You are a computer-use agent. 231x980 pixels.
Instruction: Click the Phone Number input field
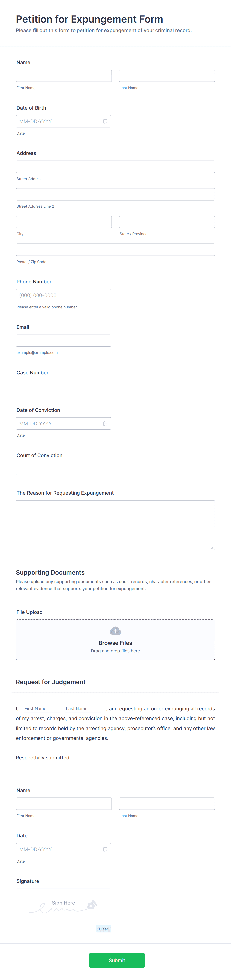(63, 295)
